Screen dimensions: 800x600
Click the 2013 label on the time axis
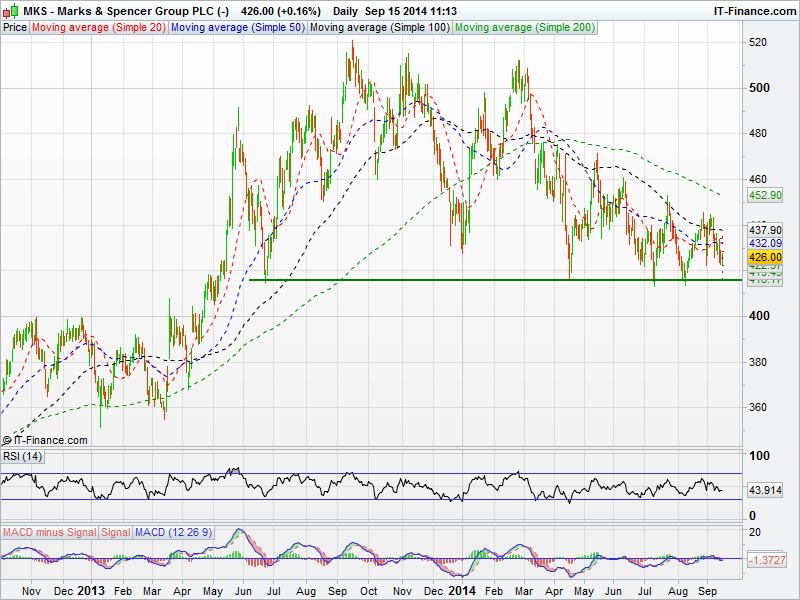click(91, 591)
